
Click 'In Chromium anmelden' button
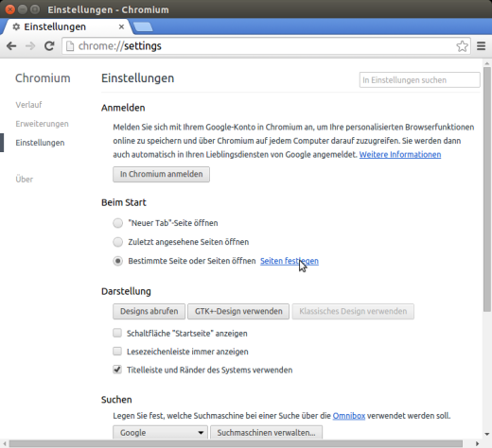click(x=161, y=174)
